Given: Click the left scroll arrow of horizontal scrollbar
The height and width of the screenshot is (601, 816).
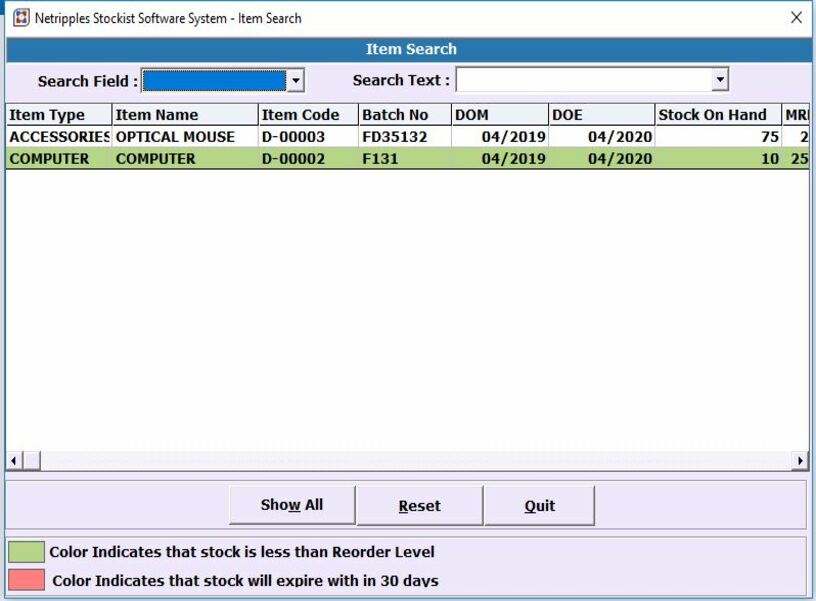Looking at the screenshot, I should [14, 461].
